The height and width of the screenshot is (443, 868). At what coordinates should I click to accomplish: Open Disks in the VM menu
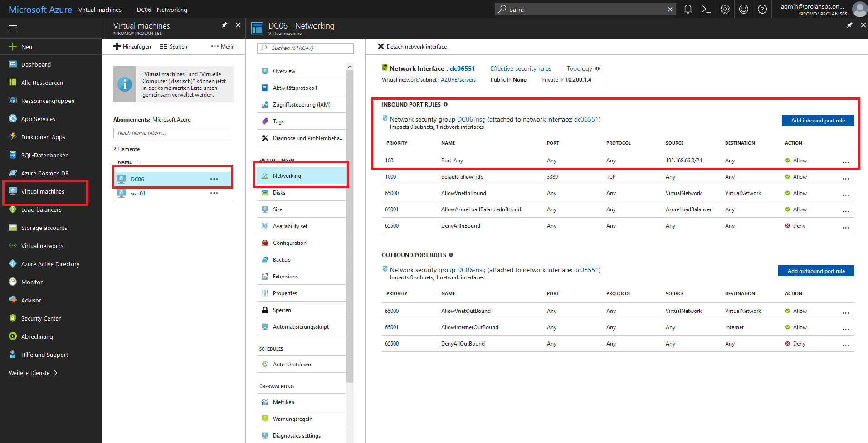[279, 193]
